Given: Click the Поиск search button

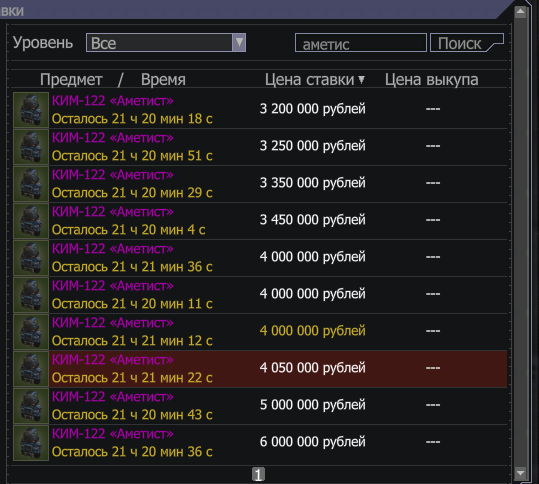Looking at the screenshot, I should pos(467,43).
